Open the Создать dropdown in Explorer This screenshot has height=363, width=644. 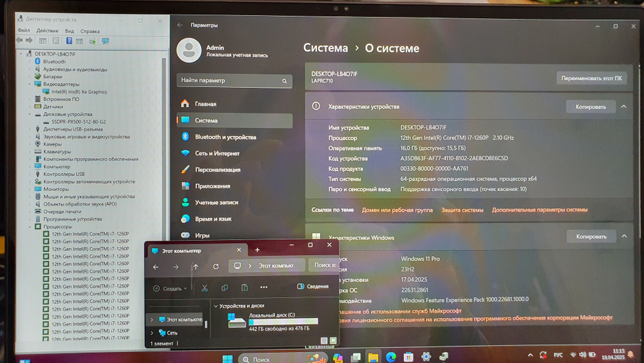pyautogui.click(x=170, y=289)
